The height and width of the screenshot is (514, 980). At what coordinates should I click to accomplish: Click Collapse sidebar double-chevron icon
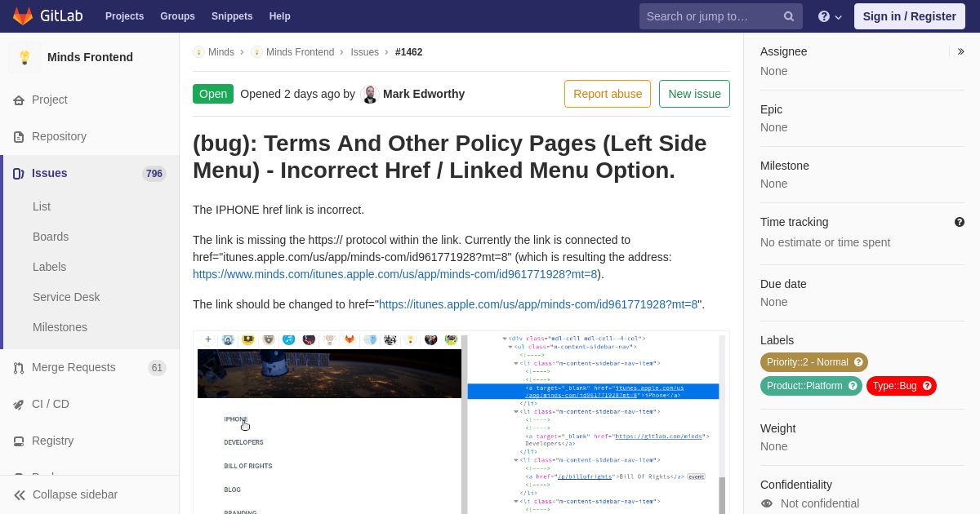click(x=20, y=495)
